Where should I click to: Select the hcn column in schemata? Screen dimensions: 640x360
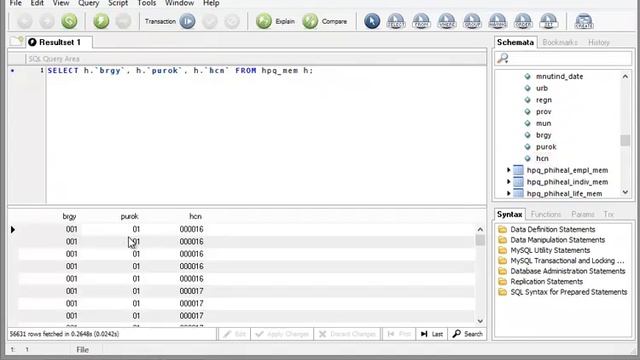pos(542,158)
